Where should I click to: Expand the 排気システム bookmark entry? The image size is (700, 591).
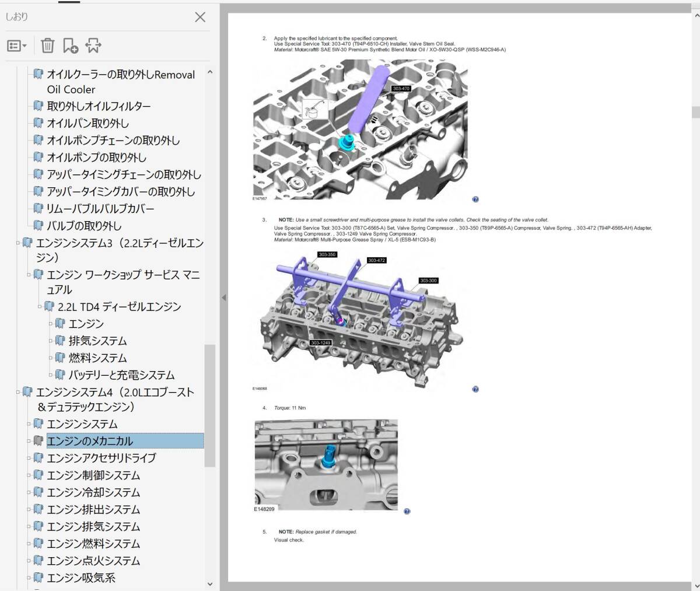(x=51, y=341)
